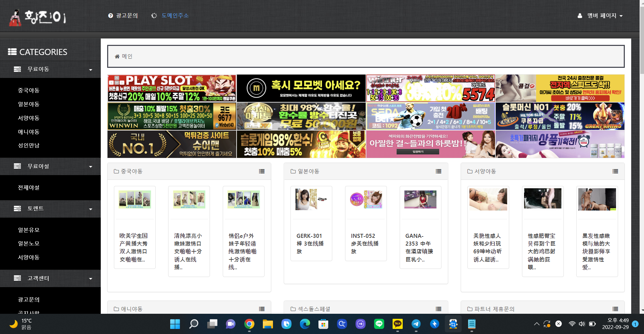
Task: Open the 일본야동 panel title link
Action: click(308, 171)
